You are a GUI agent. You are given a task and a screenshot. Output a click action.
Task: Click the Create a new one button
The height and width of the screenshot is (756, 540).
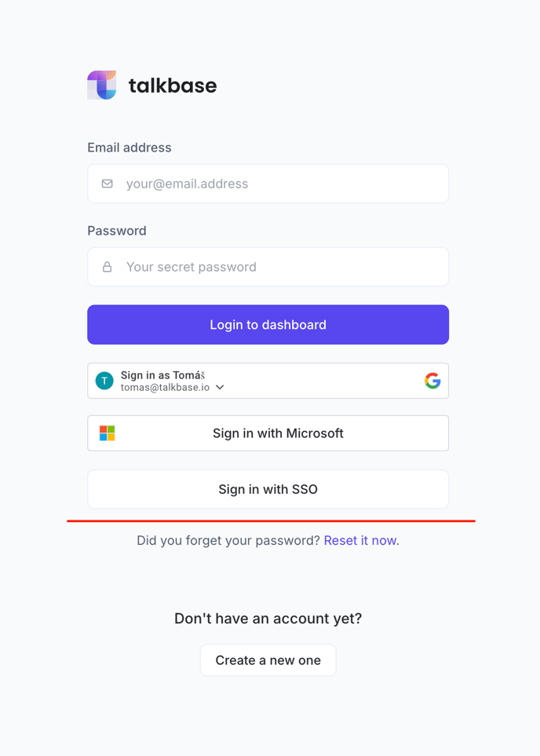(x=268, y=660)
